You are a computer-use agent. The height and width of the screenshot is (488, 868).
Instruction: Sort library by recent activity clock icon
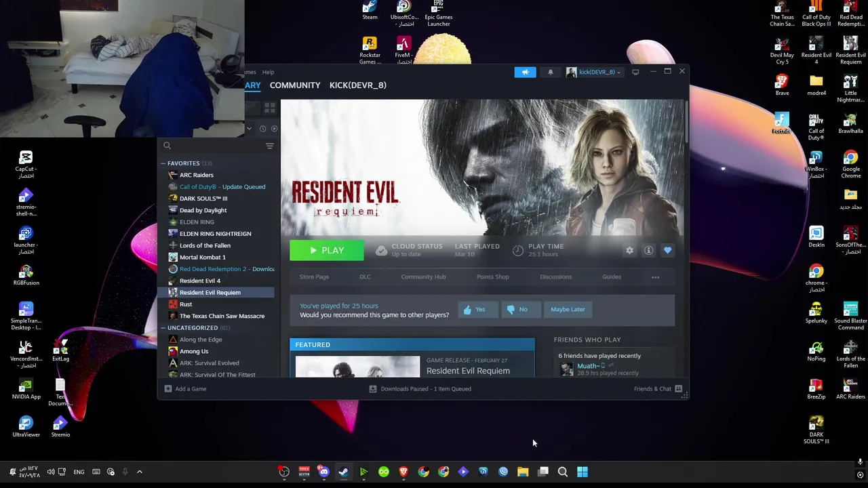coord(262,129)
